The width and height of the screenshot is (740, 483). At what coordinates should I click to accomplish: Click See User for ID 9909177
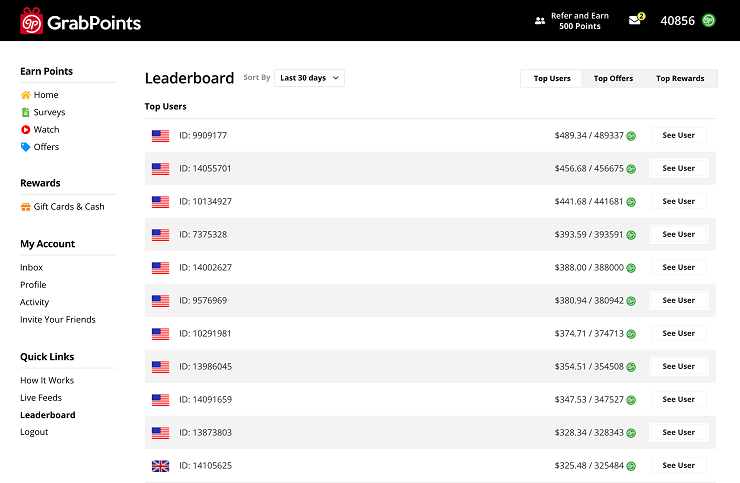(678, 135)
